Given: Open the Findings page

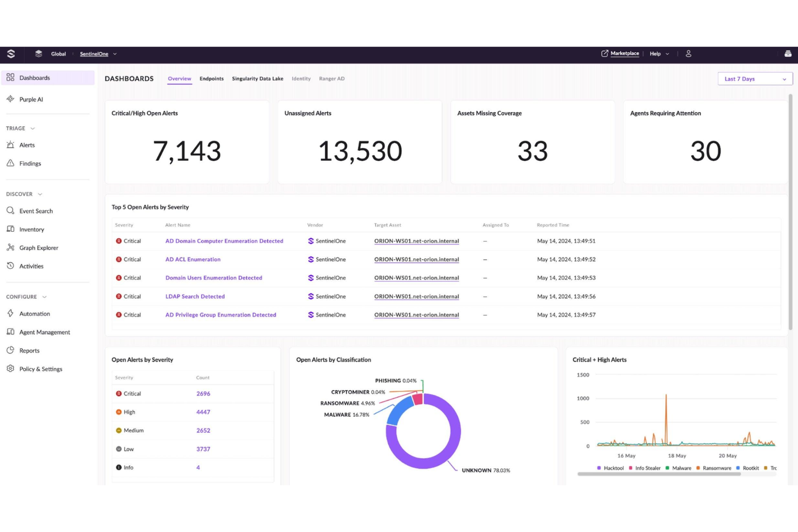Looking at the screenshot, I should [30, 163].
